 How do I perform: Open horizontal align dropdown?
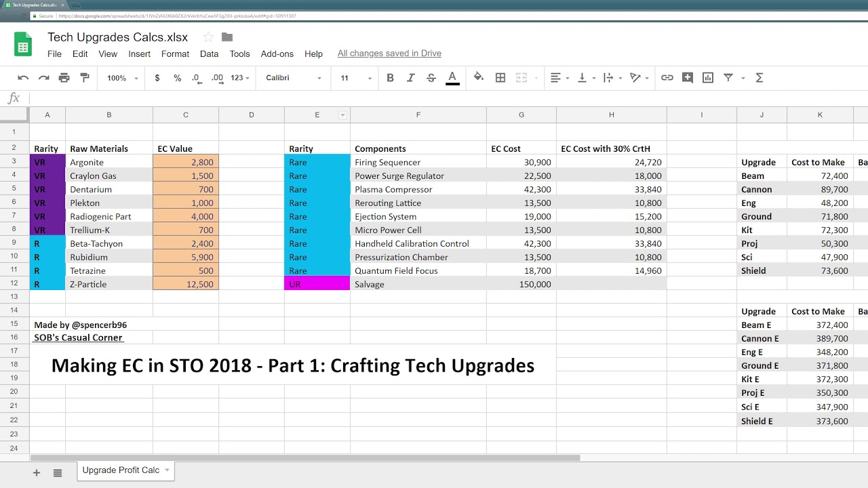coord(559,78)
